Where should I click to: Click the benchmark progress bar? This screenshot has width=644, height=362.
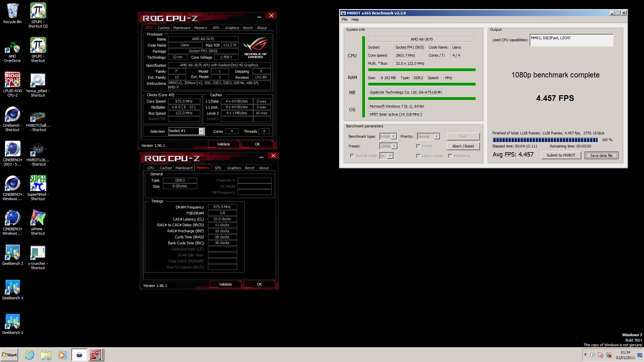pyautogui.click(x=545, y=140)
